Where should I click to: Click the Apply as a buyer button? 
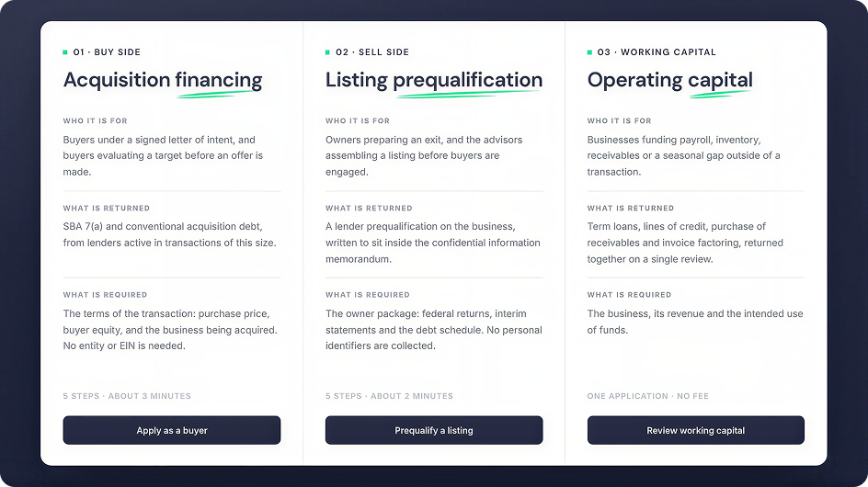point(172,430)
